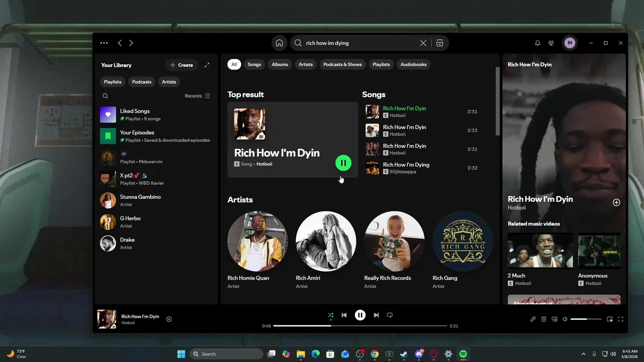
Task: Go forward with the right arrow
Action: (131, 43)
